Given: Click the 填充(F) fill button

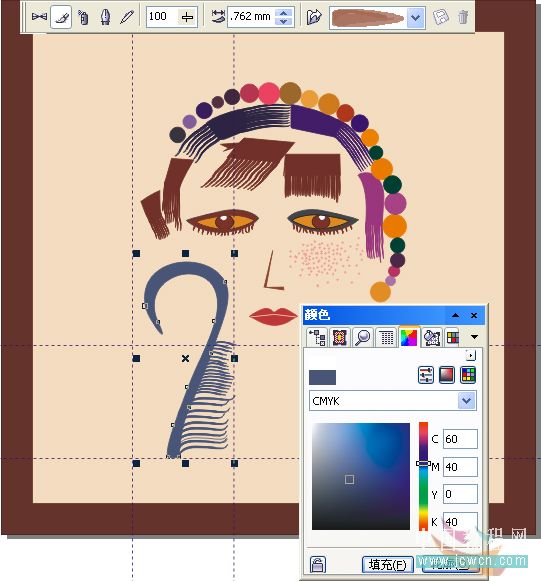Looking at the screenshot, I should pos(388,565).
